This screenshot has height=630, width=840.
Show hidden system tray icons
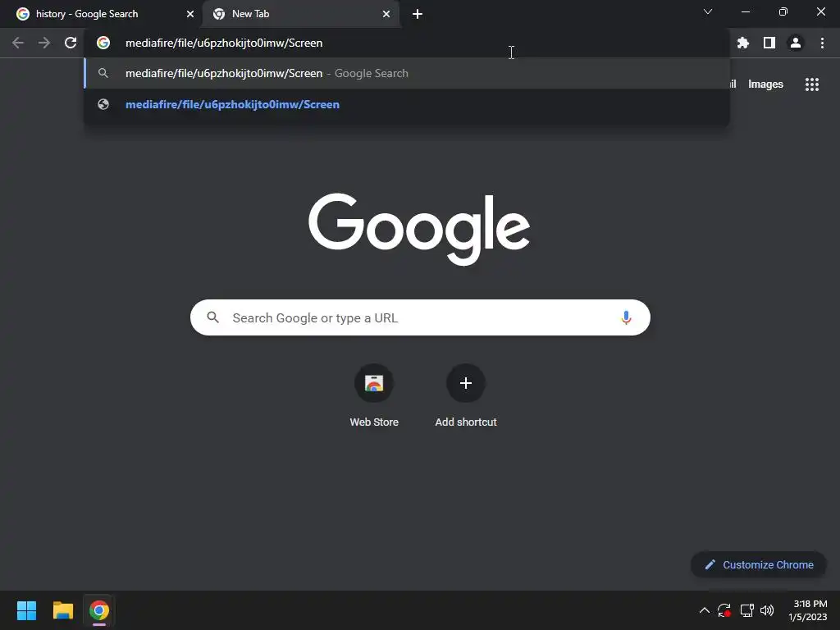pyautogui.click(x=705, y=610)
